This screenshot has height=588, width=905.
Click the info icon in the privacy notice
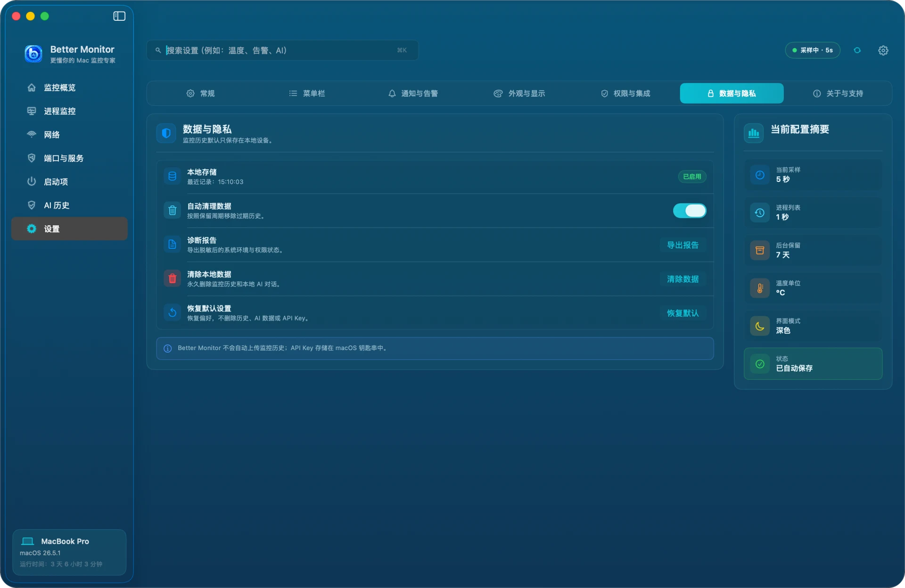click(x=167, y=348)
